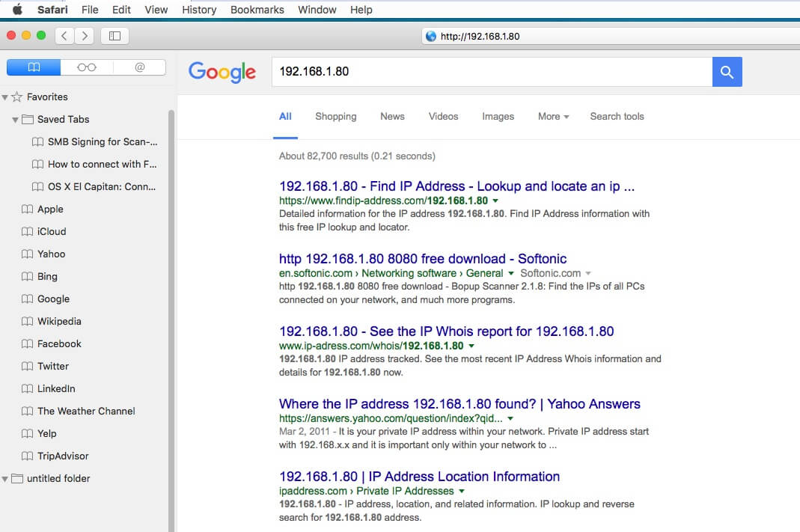Click the Google logo

[x=222, y=72]
